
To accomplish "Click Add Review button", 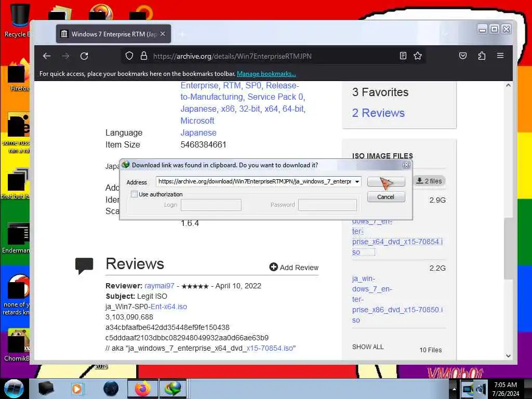I will (x=294, y=268).
